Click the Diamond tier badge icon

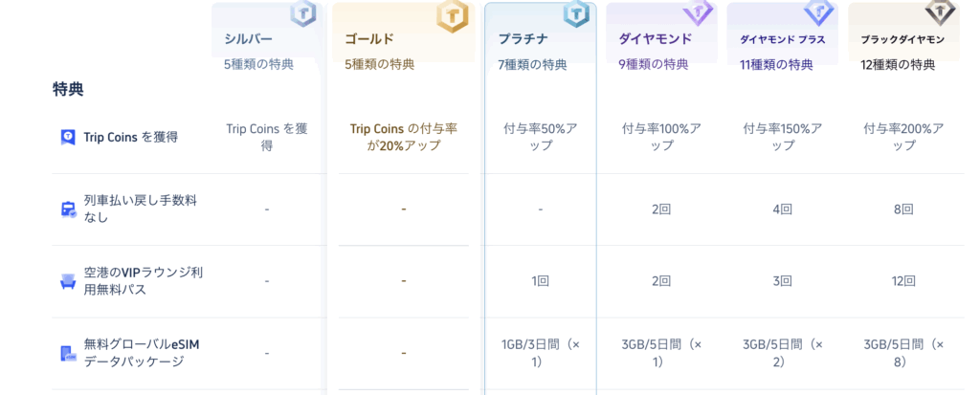(698, 12)
